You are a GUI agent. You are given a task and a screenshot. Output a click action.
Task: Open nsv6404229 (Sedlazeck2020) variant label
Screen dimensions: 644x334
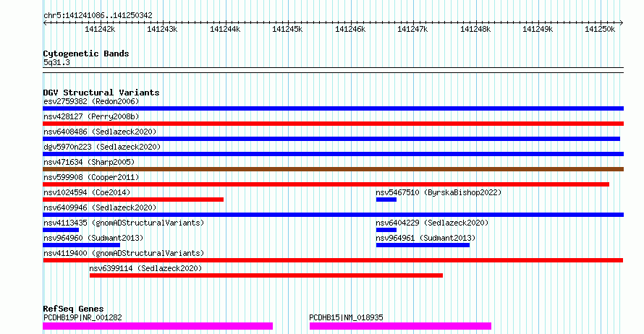432,223
